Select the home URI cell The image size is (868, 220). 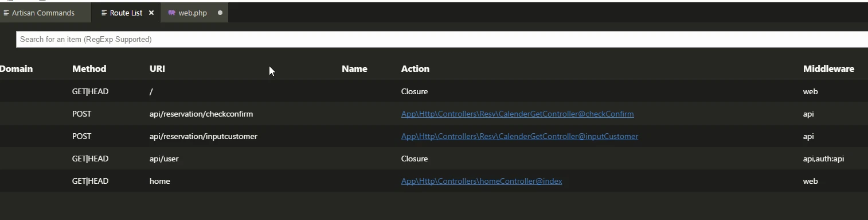[x=160, y=181]
